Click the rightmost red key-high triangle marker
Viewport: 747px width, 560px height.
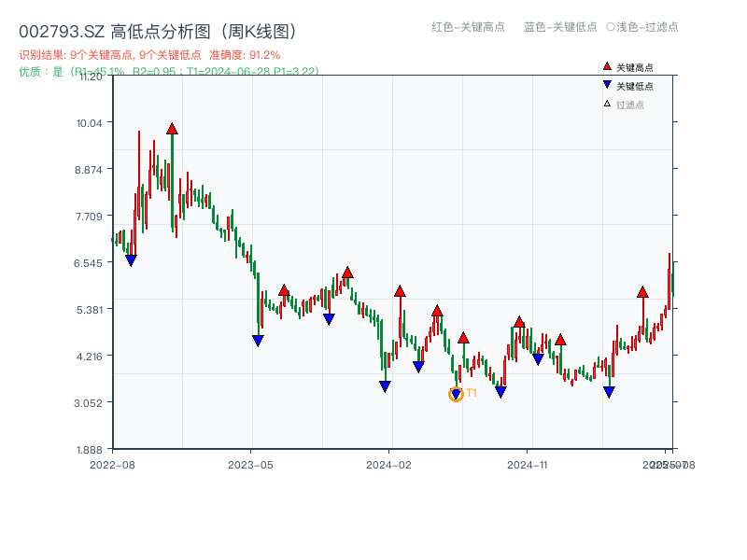[x=643, y=291]
